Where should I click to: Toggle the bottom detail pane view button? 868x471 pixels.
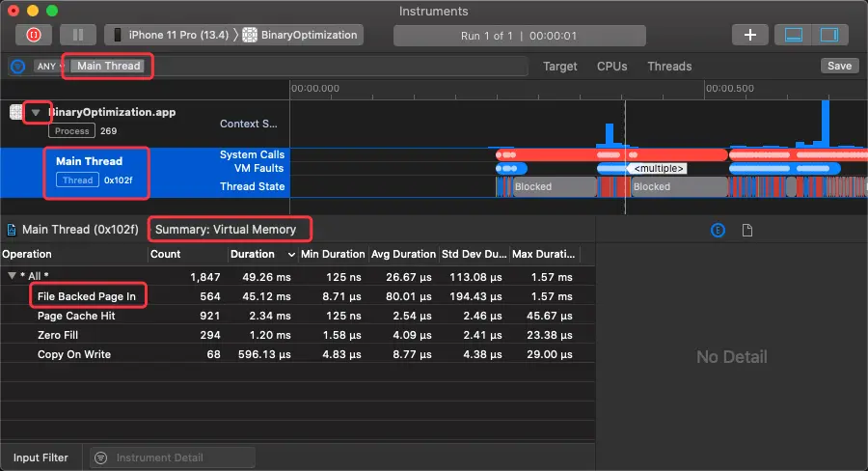794,35
